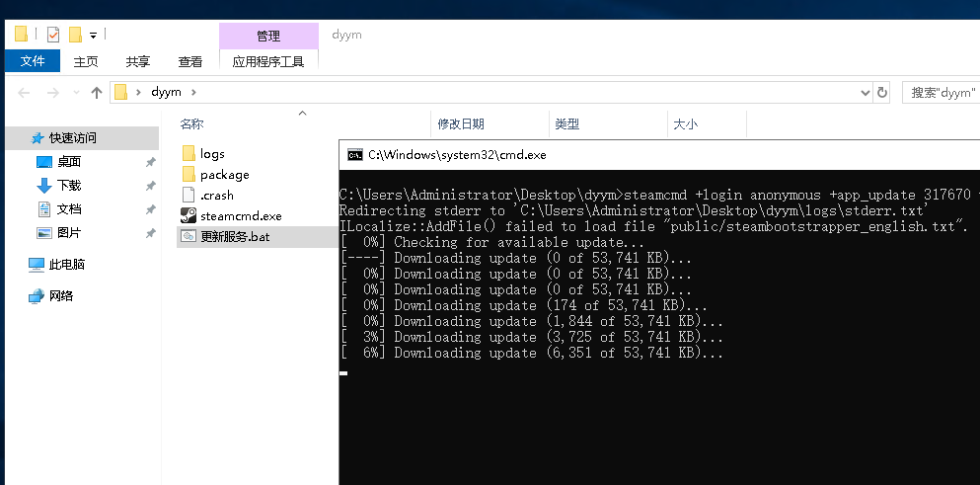Click the 搜索"dyym" search box
This screenshot has height=485, width=980.
tap(941, 93)
